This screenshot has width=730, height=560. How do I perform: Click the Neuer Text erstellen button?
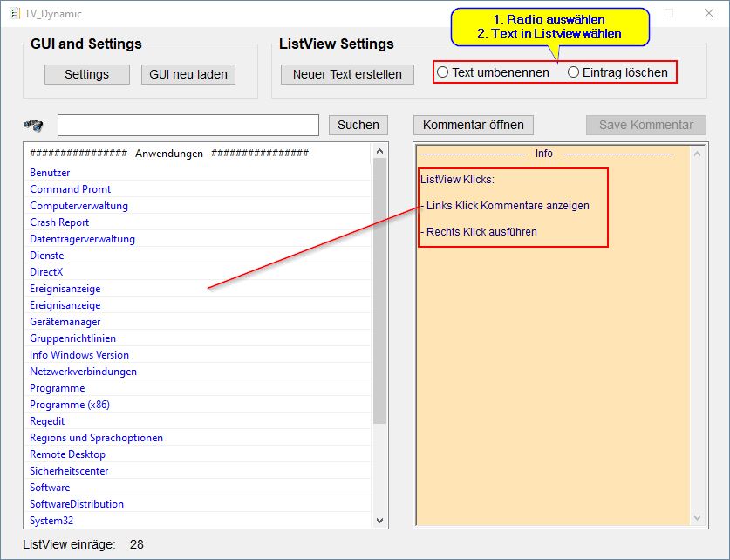coord(347,74)
